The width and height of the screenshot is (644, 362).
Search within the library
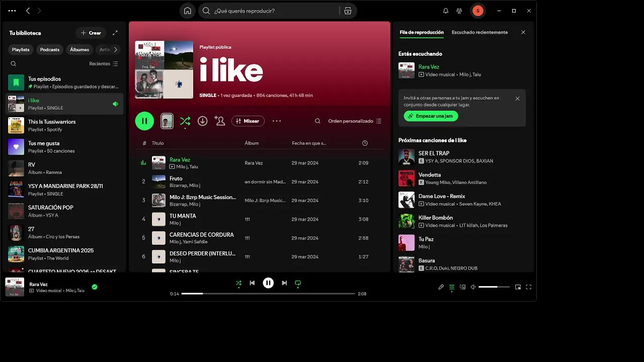click(14, 64)
